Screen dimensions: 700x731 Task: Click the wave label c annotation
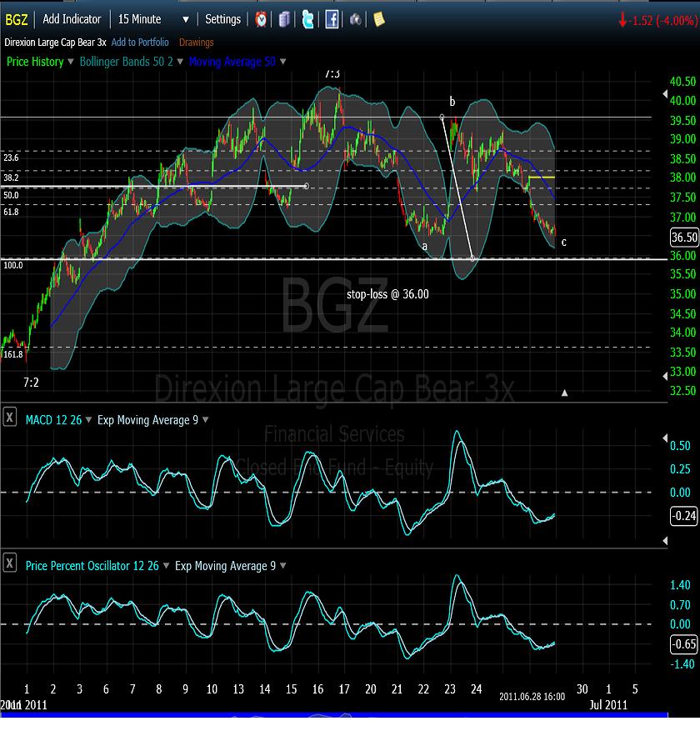(564, 242)
